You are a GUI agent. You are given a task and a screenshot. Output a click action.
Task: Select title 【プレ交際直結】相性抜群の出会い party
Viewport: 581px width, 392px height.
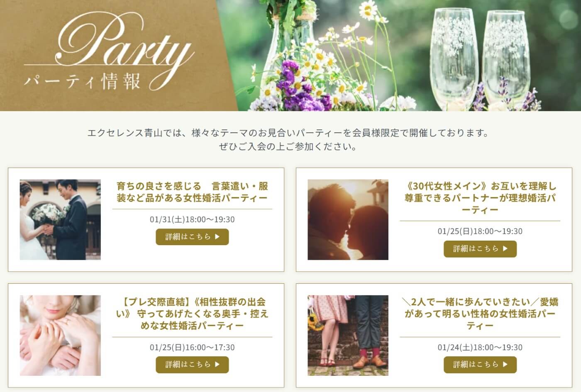[192, 314]
